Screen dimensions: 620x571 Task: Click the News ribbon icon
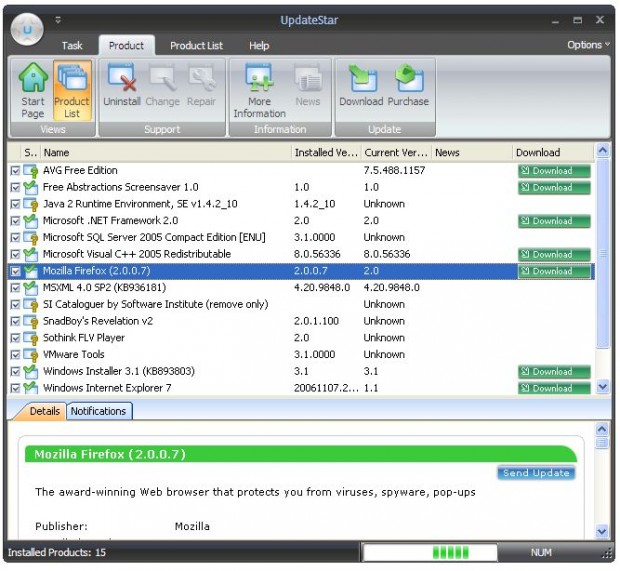point(308,85)
